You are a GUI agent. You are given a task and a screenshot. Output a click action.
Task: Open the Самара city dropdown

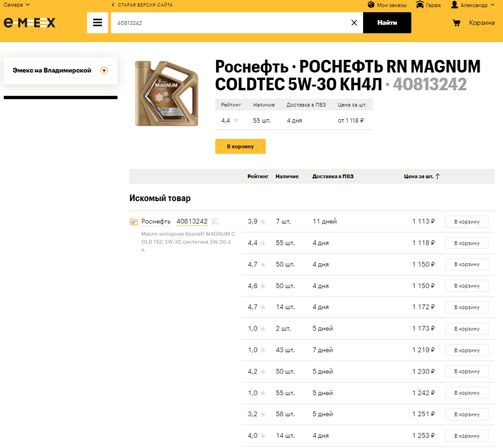(17, 5)
